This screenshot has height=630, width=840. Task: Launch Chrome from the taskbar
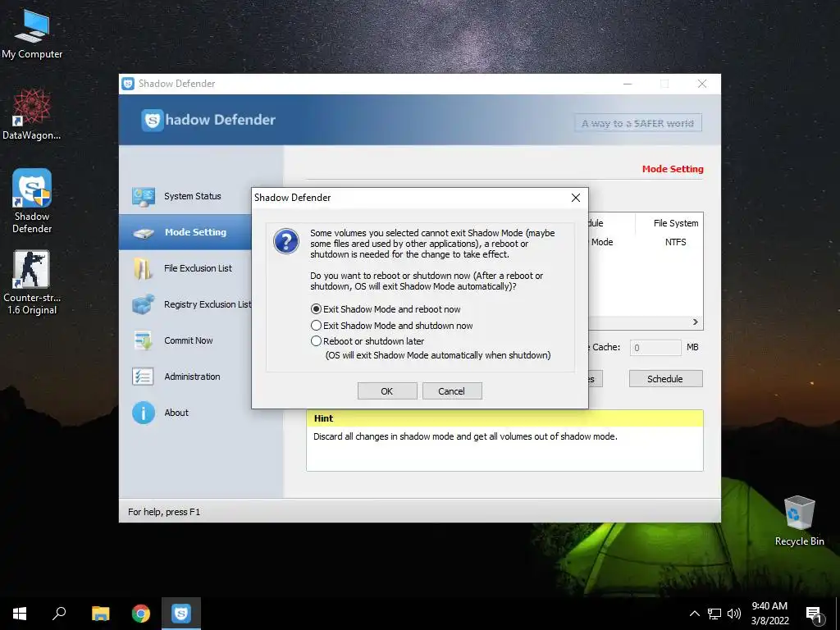[x=141, y=614]
